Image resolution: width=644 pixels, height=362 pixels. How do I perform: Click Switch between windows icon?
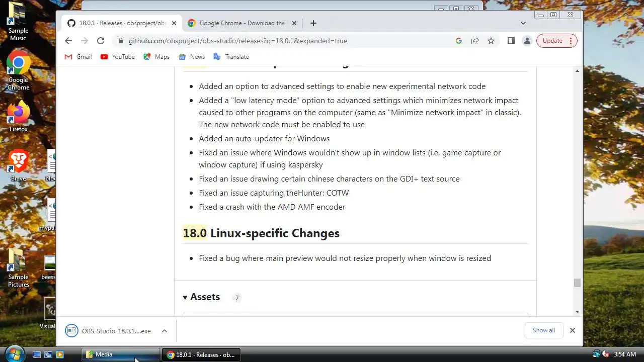(x=48, y=354)
